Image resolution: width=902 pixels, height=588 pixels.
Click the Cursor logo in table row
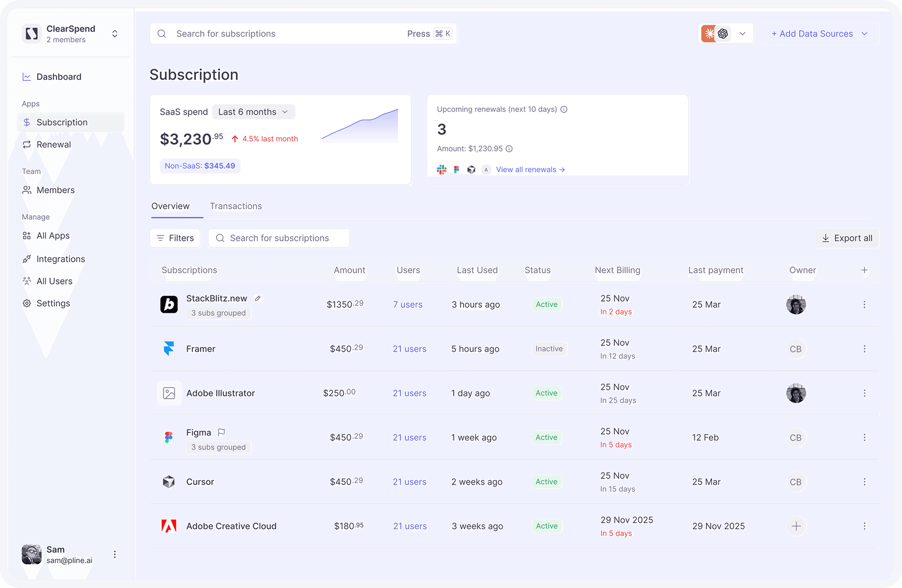169,481
